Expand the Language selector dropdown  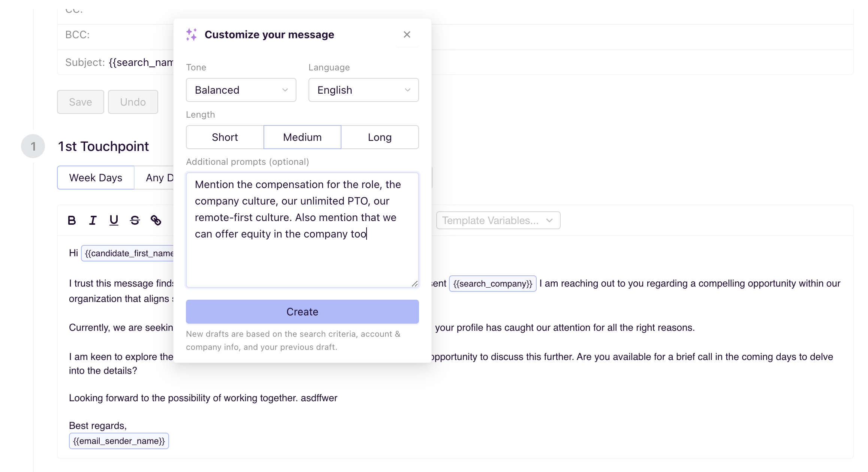coord(364,90)
